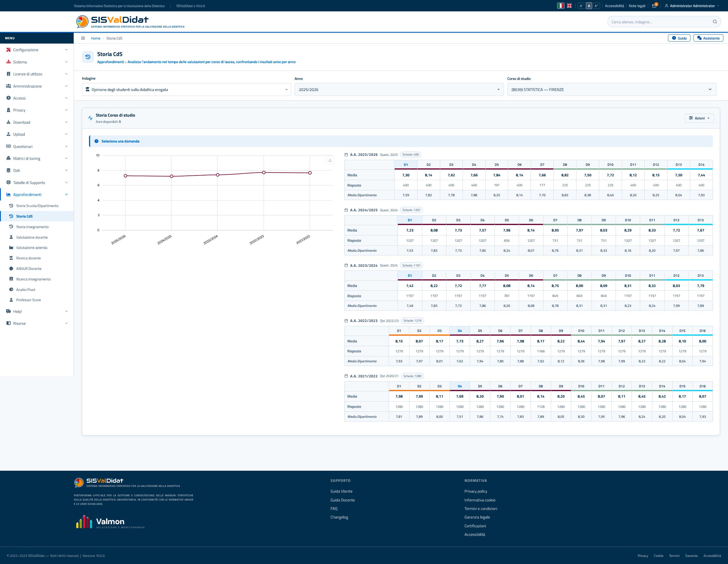The image size is (728, 564).
Task: Click the search magnifier icon
Action: pyautogui.click(x=715, y=22)
